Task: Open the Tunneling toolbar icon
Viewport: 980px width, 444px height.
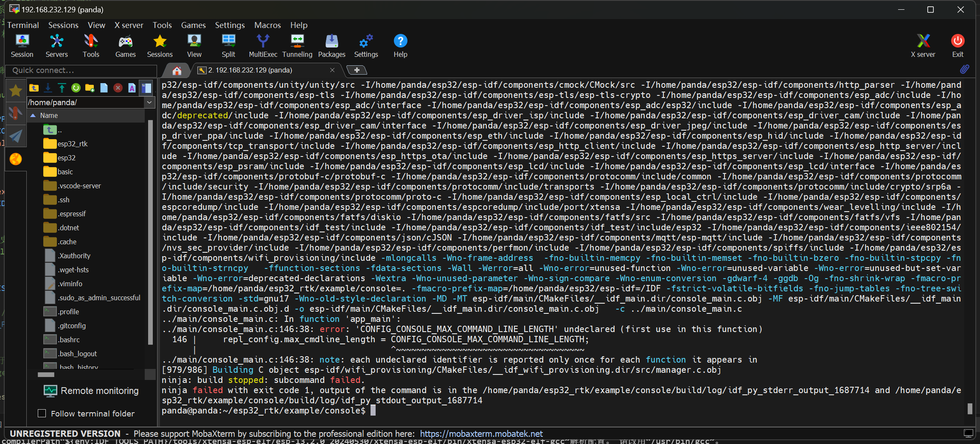Action: pyautogui.click(x=297, y=46)
